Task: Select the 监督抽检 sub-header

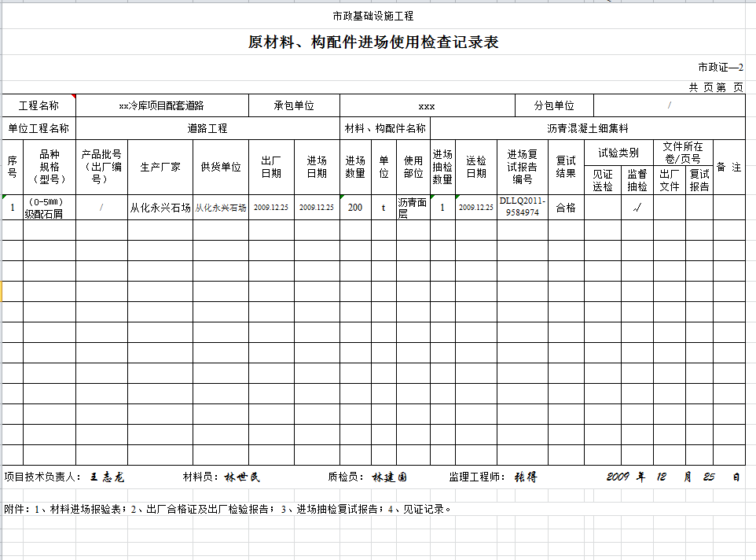Action: 637,180
